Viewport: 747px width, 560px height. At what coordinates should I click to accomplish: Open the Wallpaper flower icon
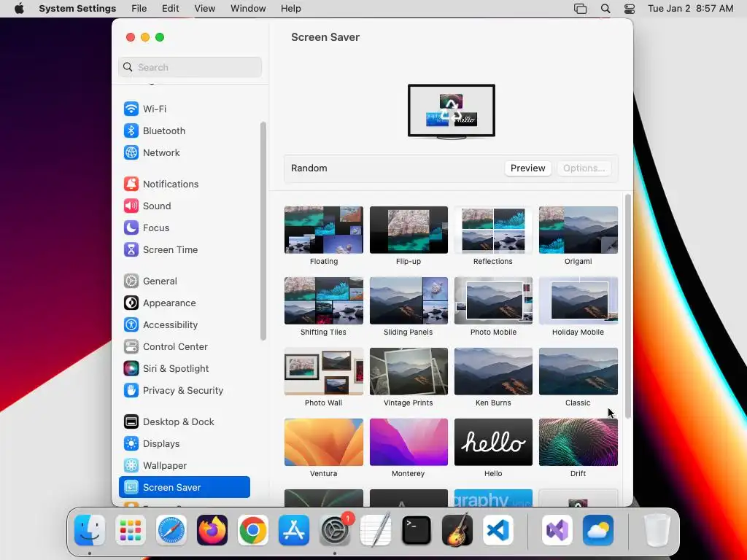click(131, 466)
